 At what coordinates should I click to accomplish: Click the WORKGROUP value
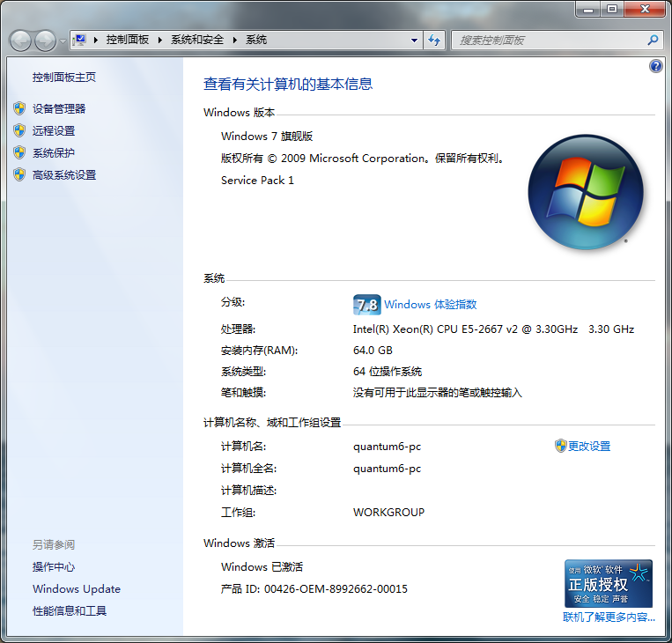click(x=388, y=513)
